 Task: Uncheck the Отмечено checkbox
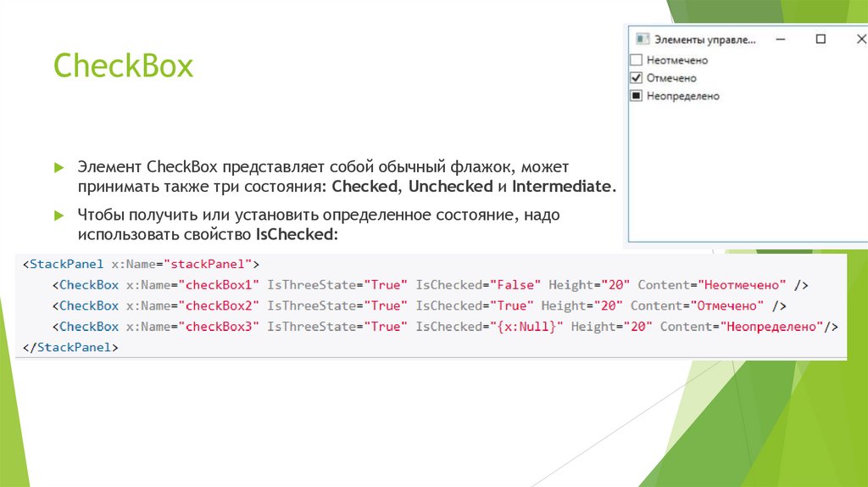pos(636,78)
